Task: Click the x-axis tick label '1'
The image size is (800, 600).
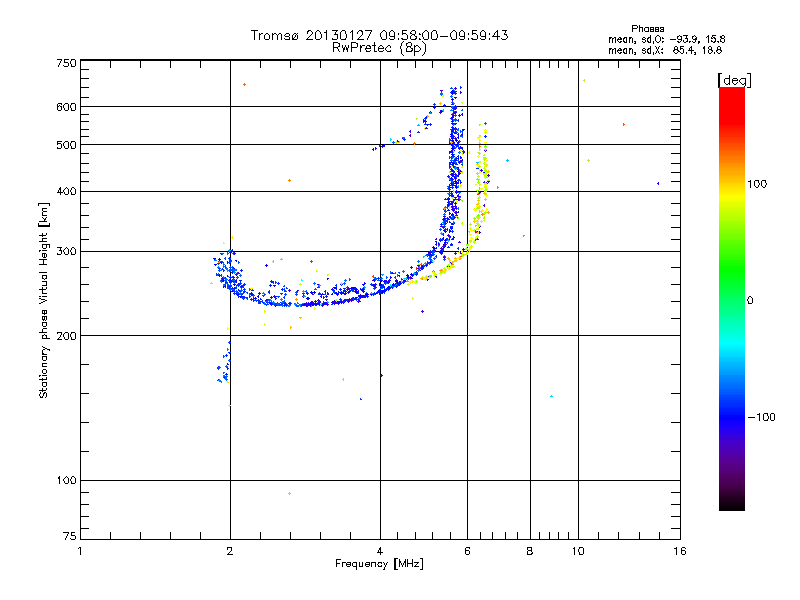Action: [80, 551]
